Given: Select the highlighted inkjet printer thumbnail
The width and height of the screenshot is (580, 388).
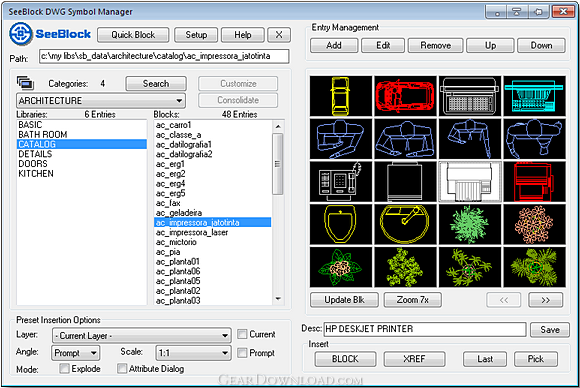Looking at the screenshot, I should point(470,182).
